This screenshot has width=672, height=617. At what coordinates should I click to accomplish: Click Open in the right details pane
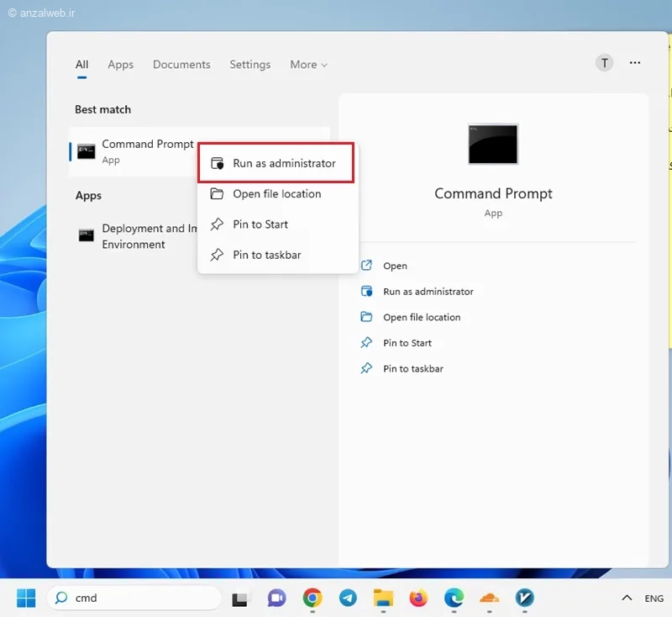[x=395, y=266]
